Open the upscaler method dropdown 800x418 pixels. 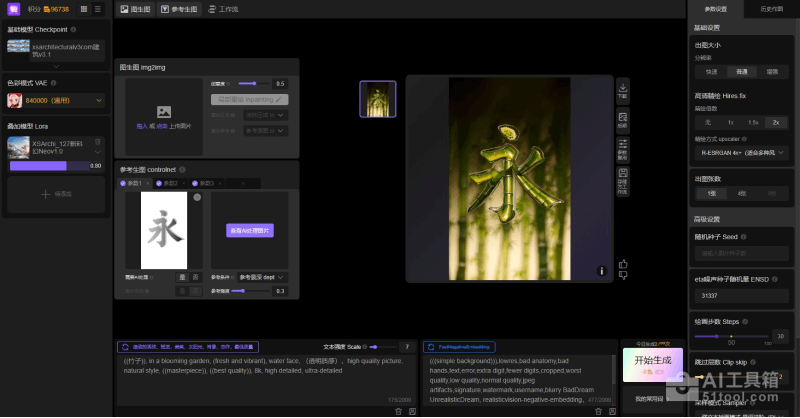click(741, 153)
